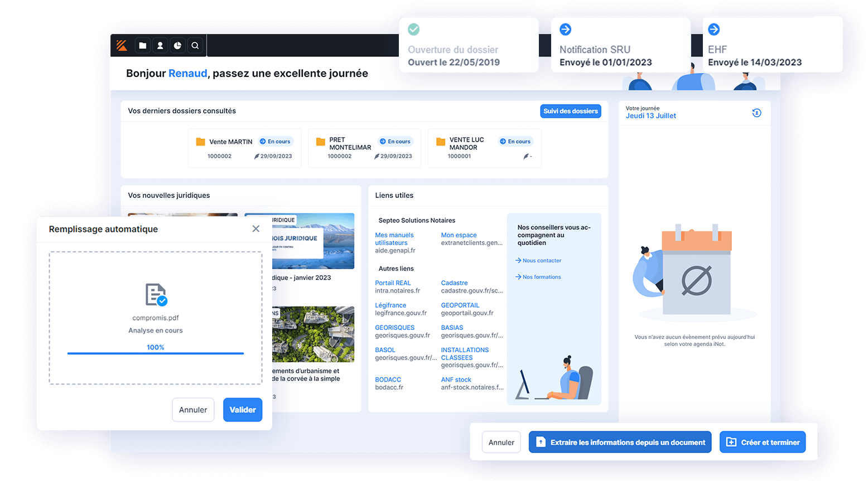868x481 pixels.
Task: Click the Renaud name in greeting
Action: pos(187,74)
